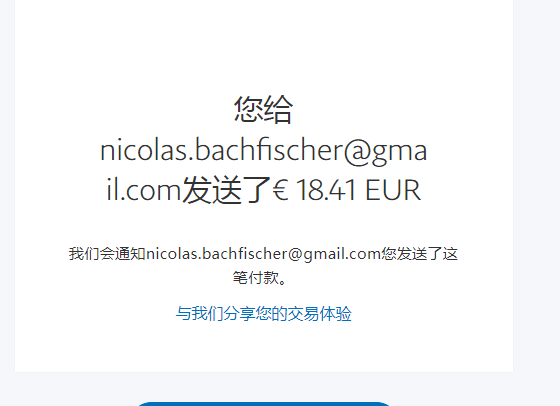The height and width of the screenshot is (406, 560).
Task: Click the empty white card area above 您给
Action: [x=264, y=46]
